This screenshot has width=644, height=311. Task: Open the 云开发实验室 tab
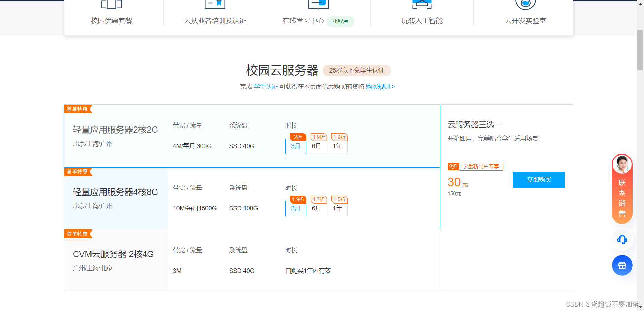526,21
